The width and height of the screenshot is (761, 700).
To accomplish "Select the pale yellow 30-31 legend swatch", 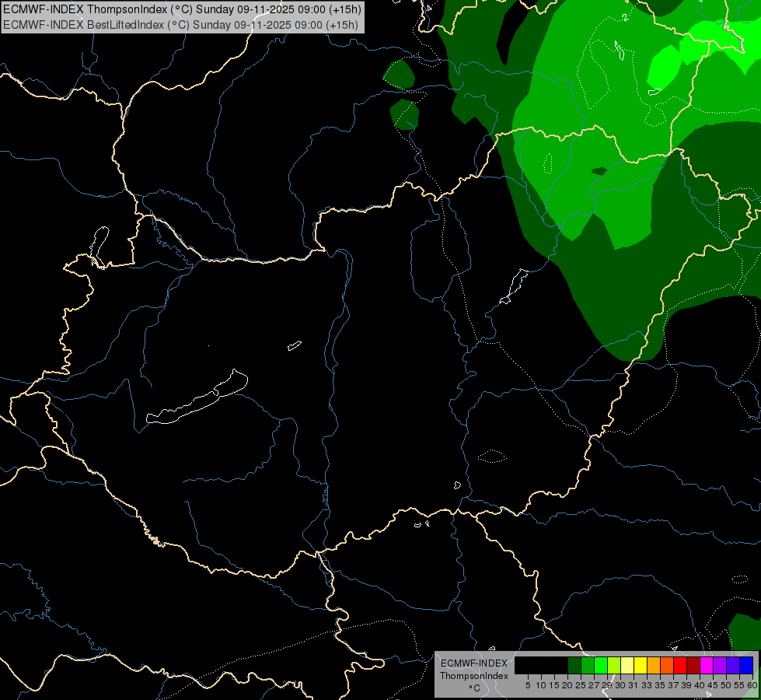I will [x=627, y=665].
